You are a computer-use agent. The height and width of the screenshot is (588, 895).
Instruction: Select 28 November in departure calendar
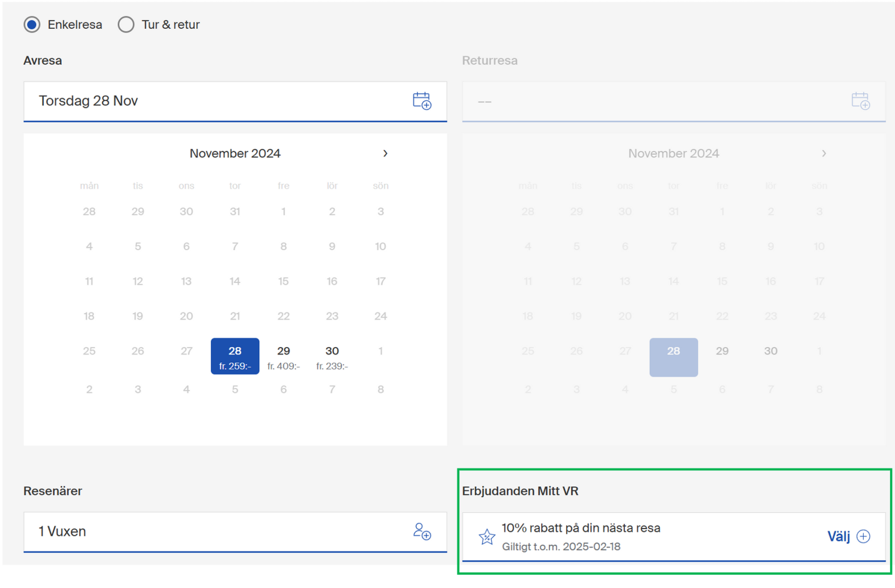point(235,357)
